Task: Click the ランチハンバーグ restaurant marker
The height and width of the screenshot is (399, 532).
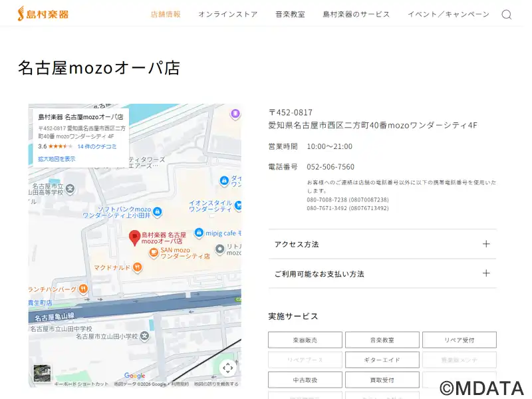Action: (x=83, y=289)
